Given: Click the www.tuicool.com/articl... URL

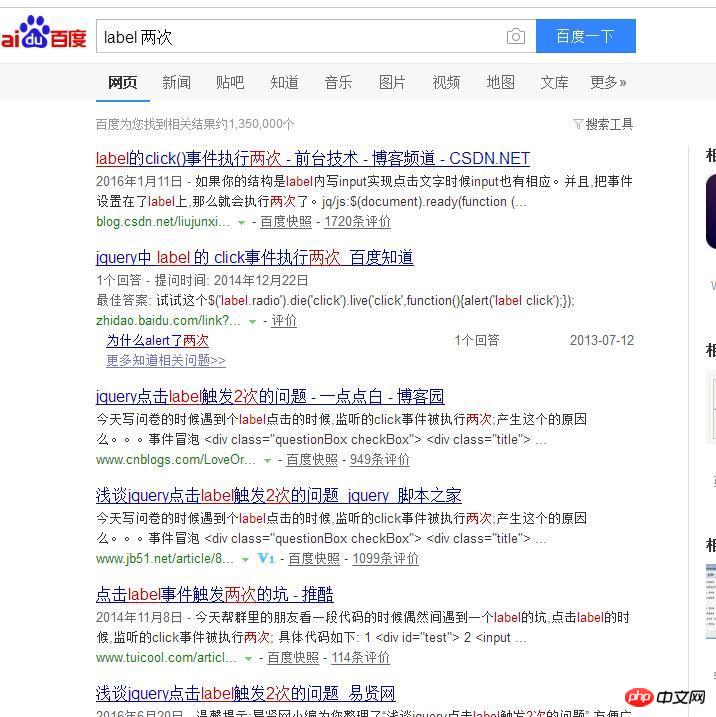Looking at the screenshot, I should click(166, 658).
